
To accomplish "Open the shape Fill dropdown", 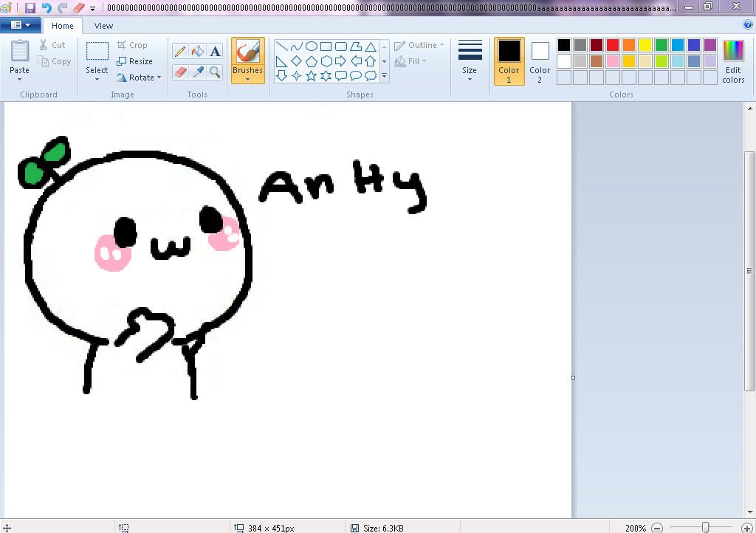I will coord(410,61).
